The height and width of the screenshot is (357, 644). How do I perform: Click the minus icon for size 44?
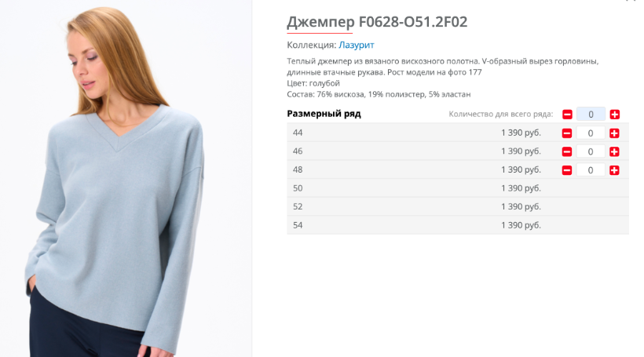567,133
